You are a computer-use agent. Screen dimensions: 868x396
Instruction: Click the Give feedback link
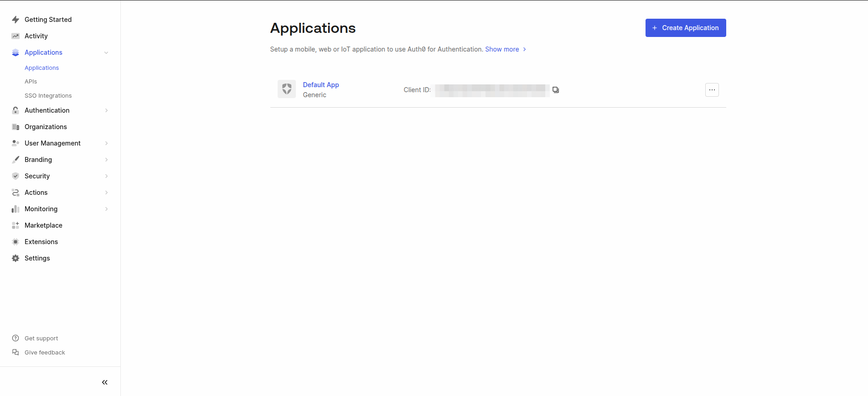point(45,353)
